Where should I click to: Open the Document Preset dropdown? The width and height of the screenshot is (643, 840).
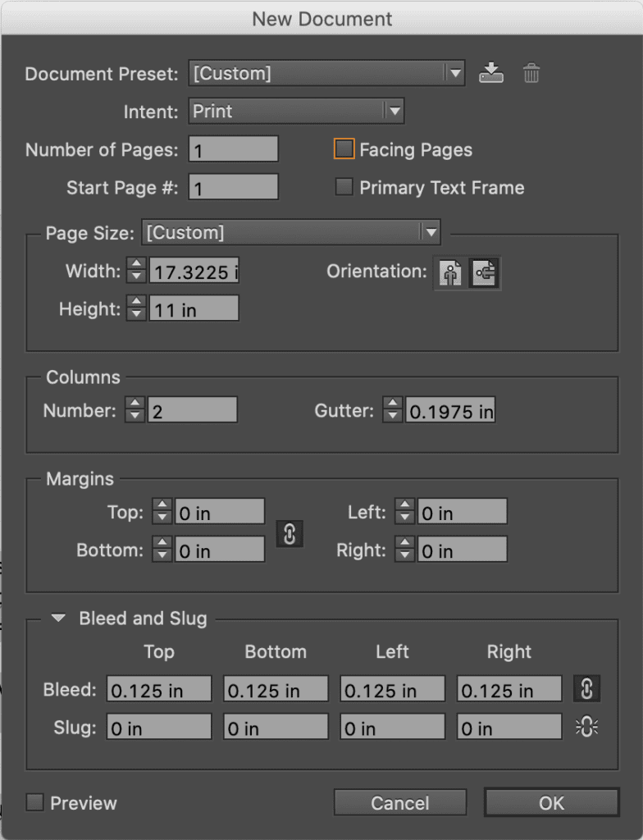pos(326,73)
